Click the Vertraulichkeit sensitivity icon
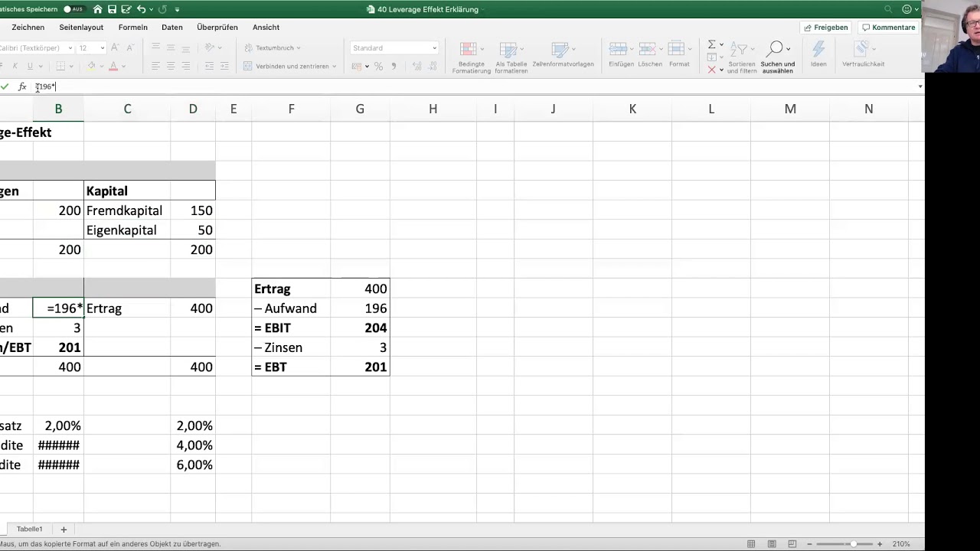 coord(861,50)
